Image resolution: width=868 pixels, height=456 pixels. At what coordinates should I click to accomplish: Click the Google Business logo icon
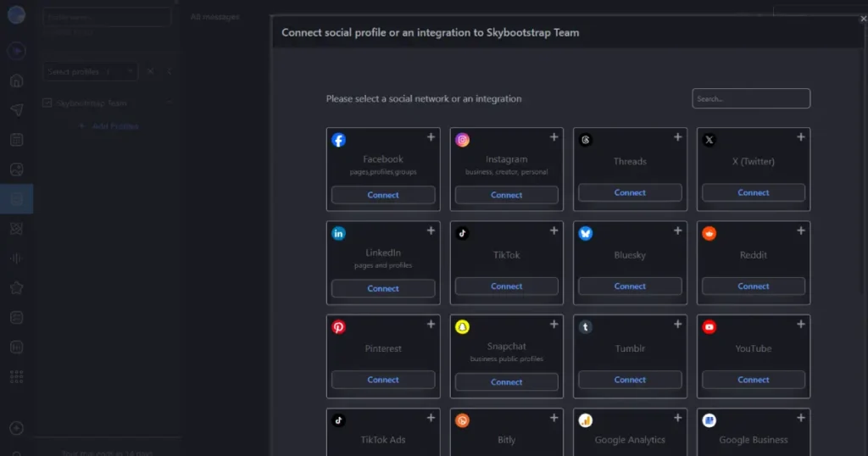point(709,420)
